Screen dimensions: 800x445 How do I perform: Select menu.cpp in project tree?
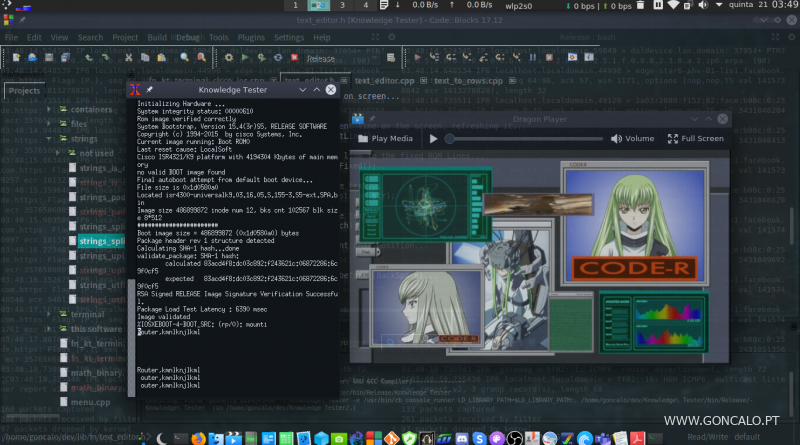90,402
